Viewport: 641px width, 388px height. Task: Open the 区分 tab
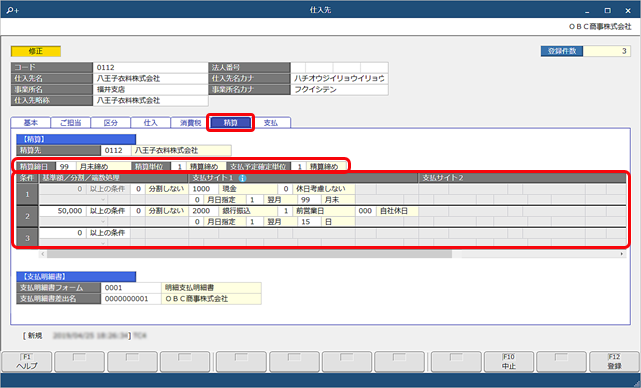coord(110,123)
